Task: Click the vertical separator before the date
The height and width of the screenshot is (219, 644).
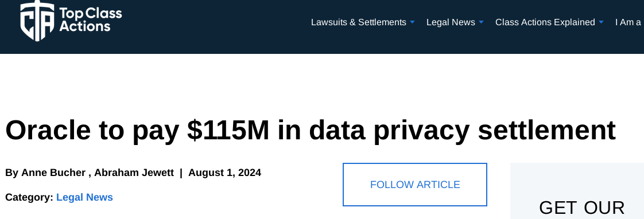Action: point(181,173)
